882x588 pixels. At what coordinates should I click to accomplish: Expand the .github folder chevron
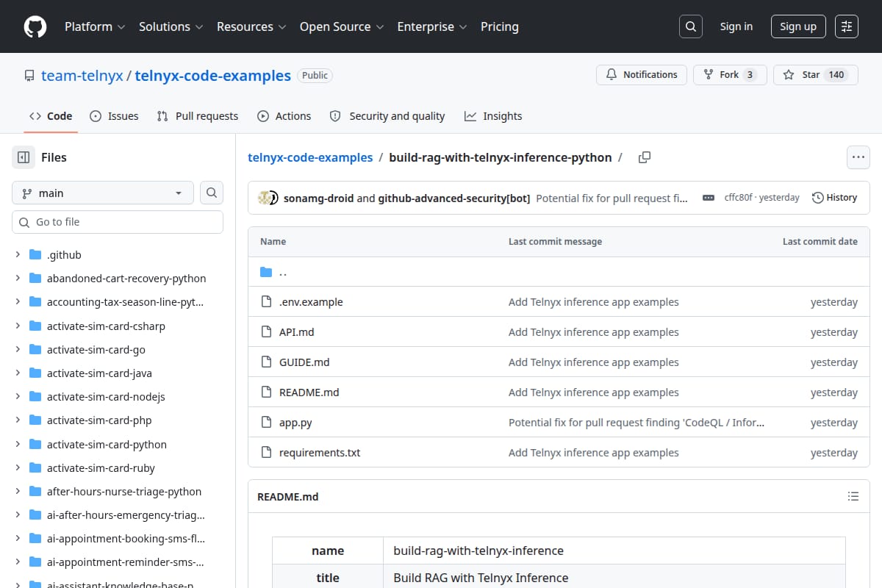(x=18, y=255)
